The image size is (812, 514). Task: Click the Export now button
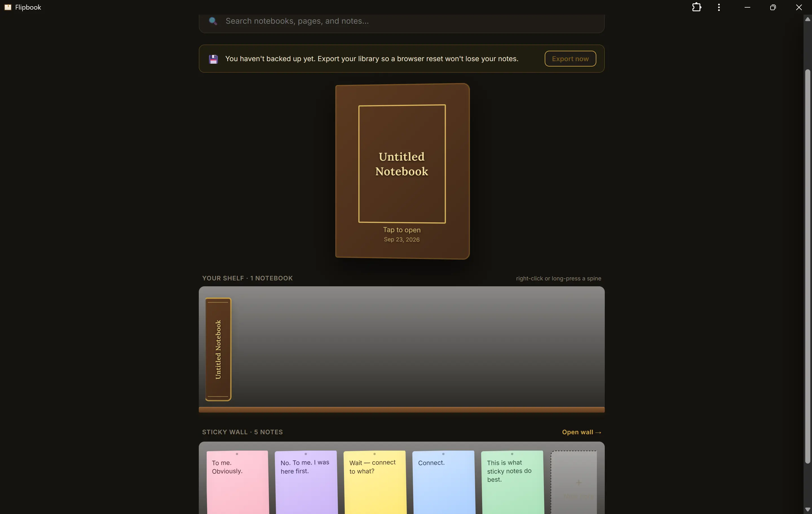click(570, 59)
